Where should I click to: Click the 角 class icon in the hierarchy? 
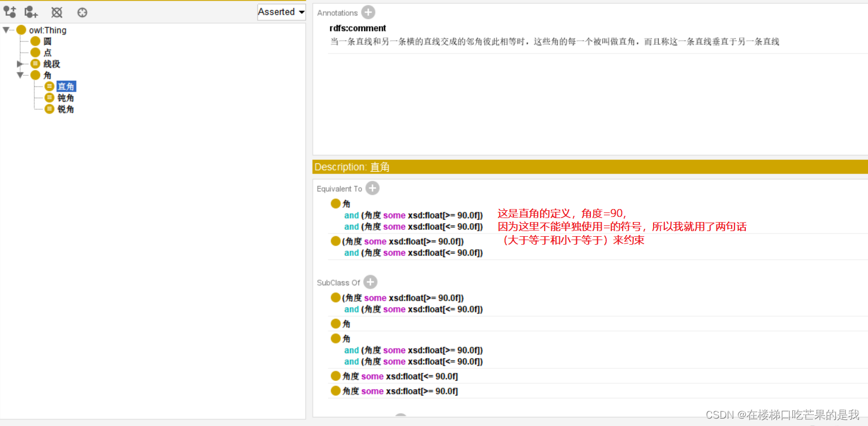[36, 75]
